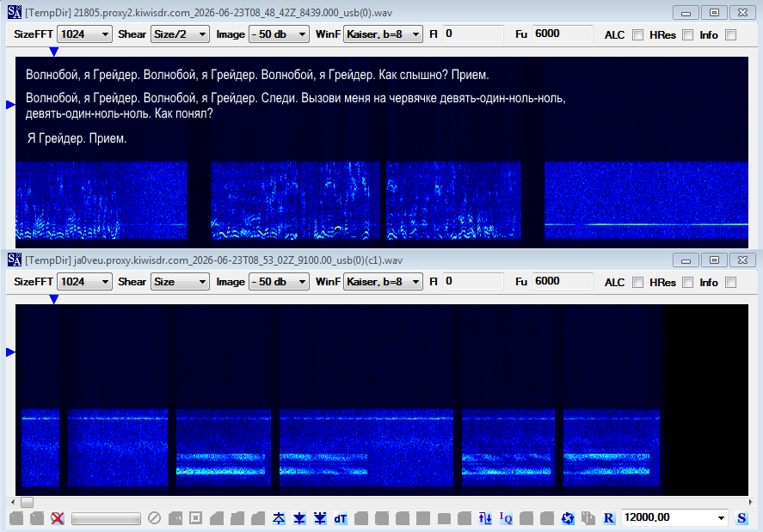Close the lower 9100 kHz window
Screen dimensions: 763x532
[x=742, y=260]
